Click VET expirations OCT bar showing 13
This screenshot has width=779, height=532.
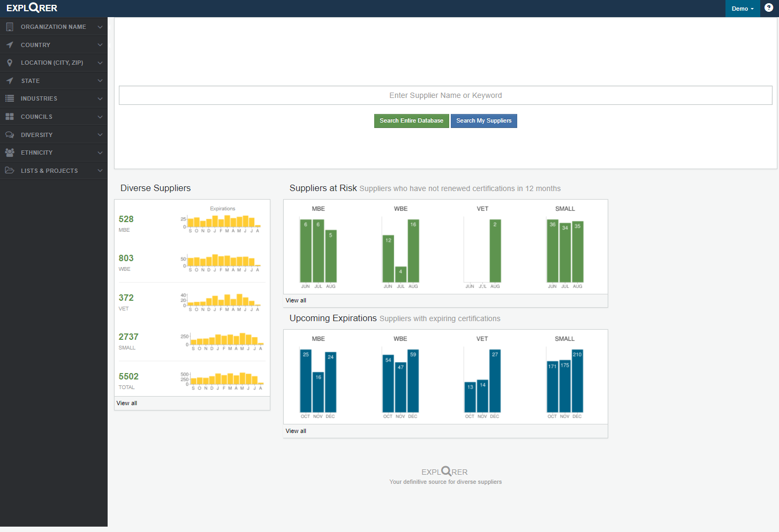[470, 397]
